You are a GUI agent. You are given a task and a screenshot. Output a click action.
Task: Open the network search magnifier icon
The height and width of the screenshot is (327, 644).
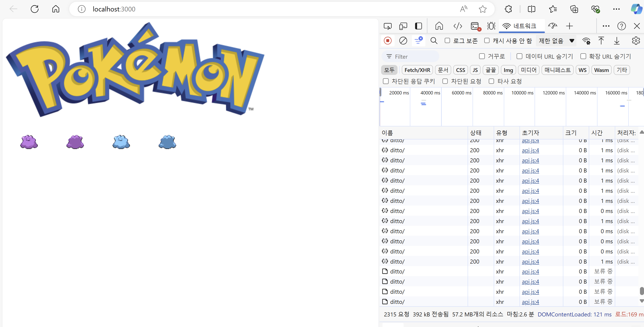click(434, 40)
